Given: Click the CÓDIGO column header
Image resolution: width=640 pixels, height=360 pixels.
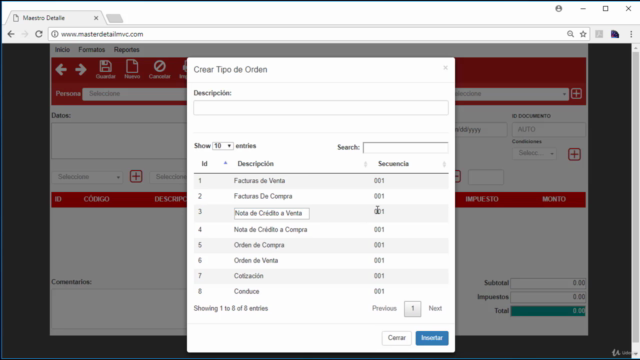Looking at the screenshot, I should [96, 199].
